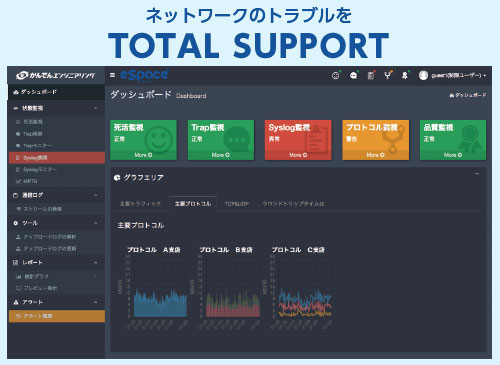
Task: Click the dashboard icon beside sidebar ダッシュボード
Action: pyautogui.click(x=16, y=92)
